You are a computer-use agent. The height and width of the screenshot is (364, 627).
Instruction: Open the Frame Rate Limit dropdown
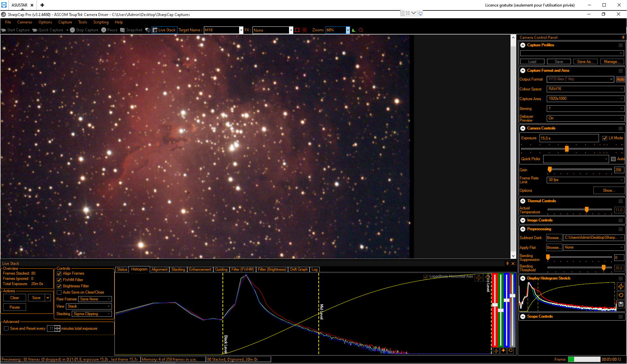(x=586, y=180)
